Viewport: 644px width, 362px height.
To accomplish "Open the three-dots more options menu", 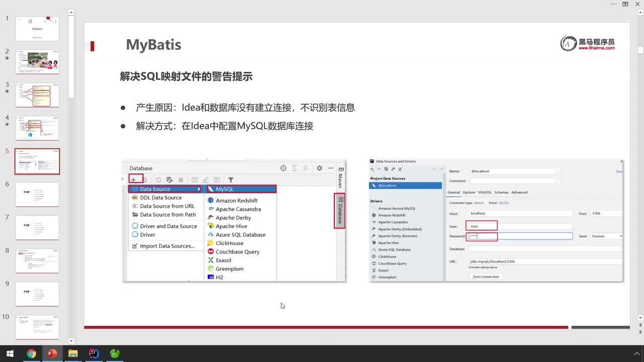I will point(613,4).
